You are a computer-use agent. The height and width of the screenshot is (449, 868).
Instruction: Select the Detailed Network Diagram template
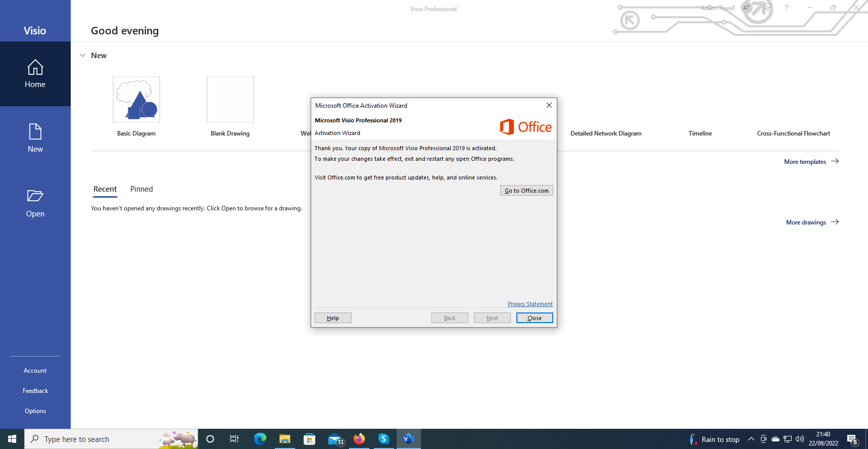coord(606,133)
